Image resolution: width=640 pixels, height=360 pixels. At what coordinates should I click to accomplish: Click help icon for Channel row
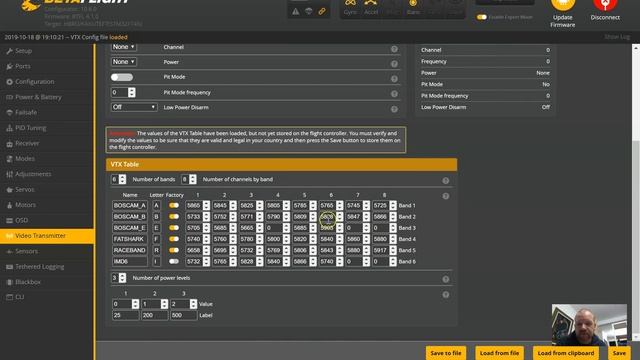(x=394, y=49)
